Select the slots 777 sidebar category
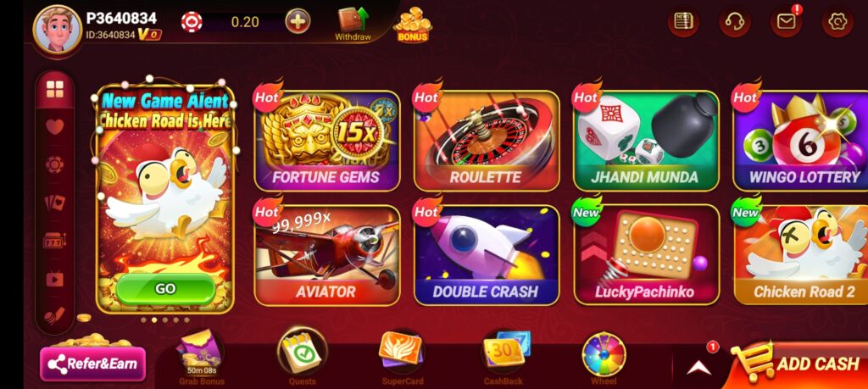This screenshot has width=868, height=389. pos(55,241)
